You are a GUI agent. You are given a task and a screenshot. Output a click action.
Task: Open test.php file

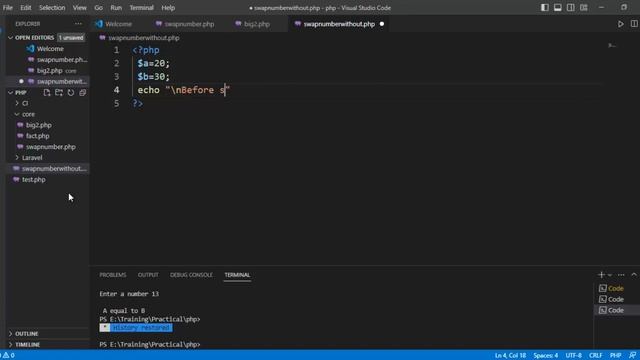33,180
